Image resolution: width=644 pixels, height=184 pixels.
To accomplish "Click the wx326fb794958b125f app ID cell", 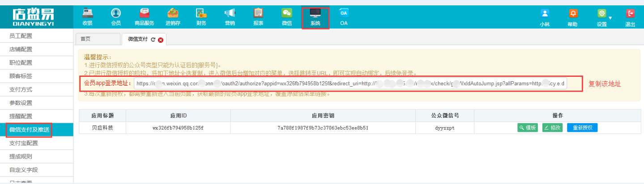I will 179,128.
